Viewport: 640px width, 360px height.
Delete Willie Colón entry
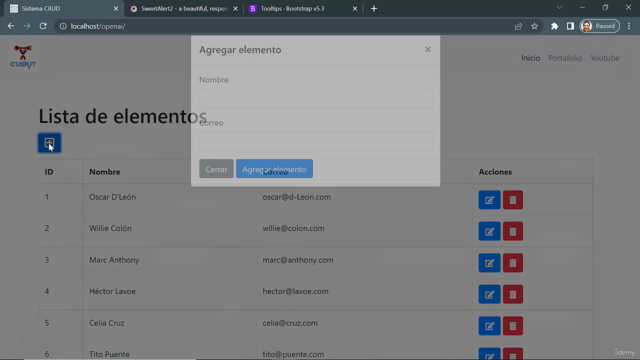[x=513, y=231]
